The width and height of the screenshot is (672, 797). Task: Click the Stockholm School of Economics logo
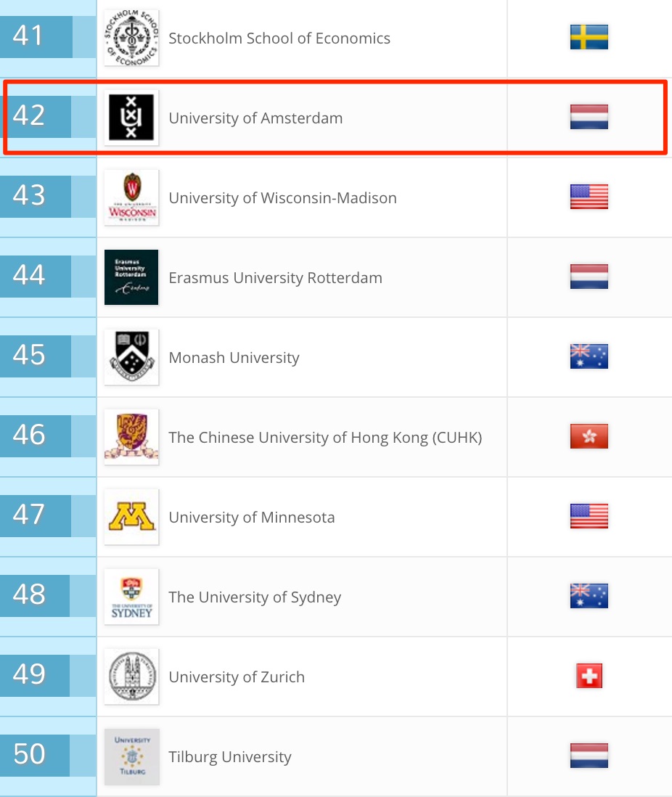131,38
